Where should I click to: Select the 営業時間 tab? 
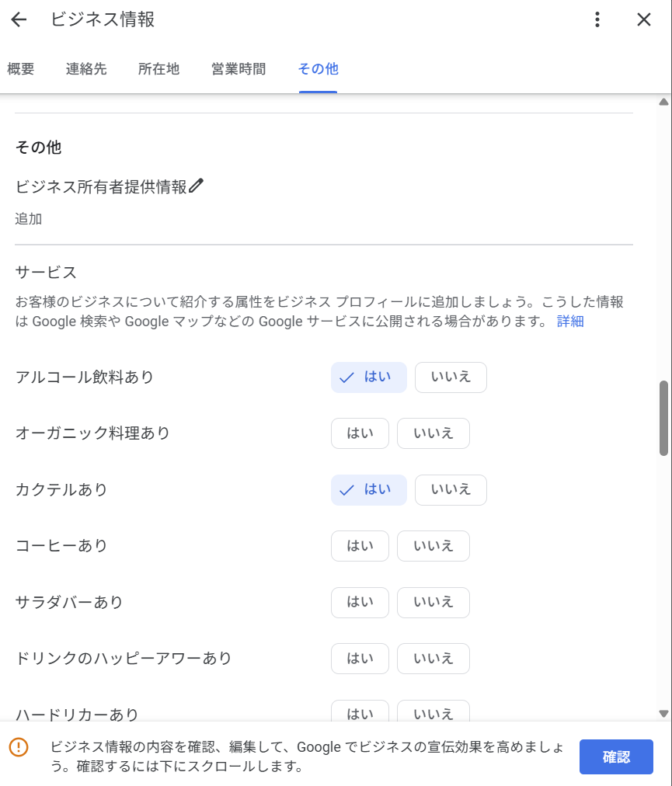click(x=239, y=69)
